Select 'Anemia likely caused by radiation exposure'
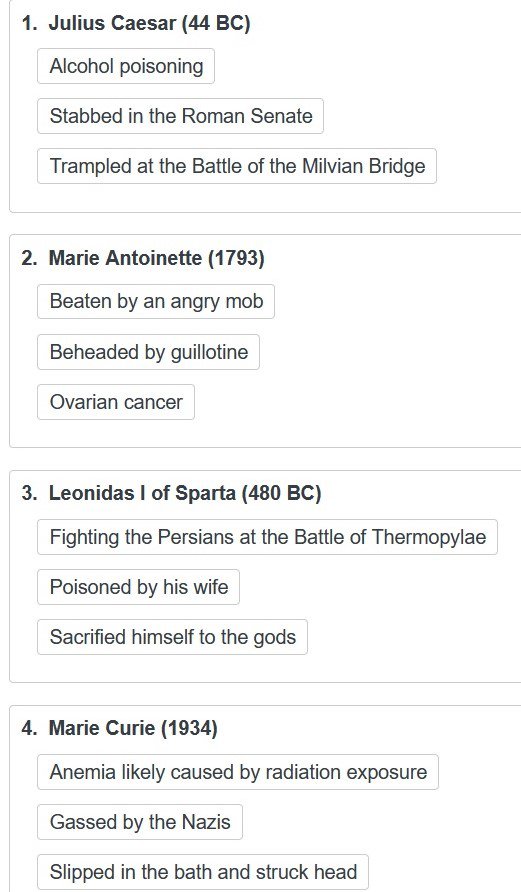The image size is (521, 892). [x=238, y=772]
